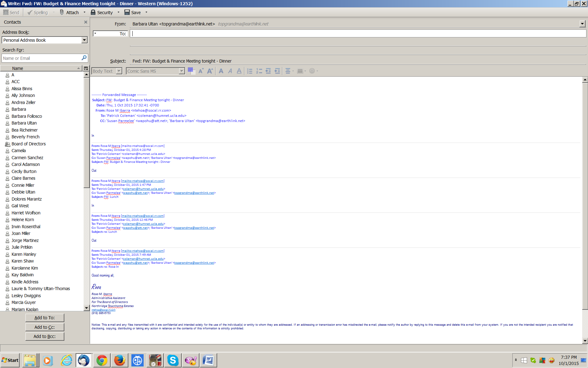
Task: Click the Add to Cc: button
Action: click(45, 327)
